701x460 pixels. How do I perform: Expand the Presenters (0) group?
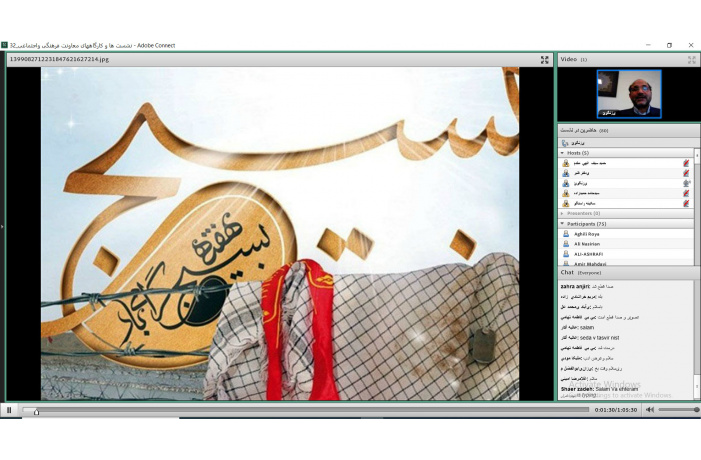click(x=562, y=214)
